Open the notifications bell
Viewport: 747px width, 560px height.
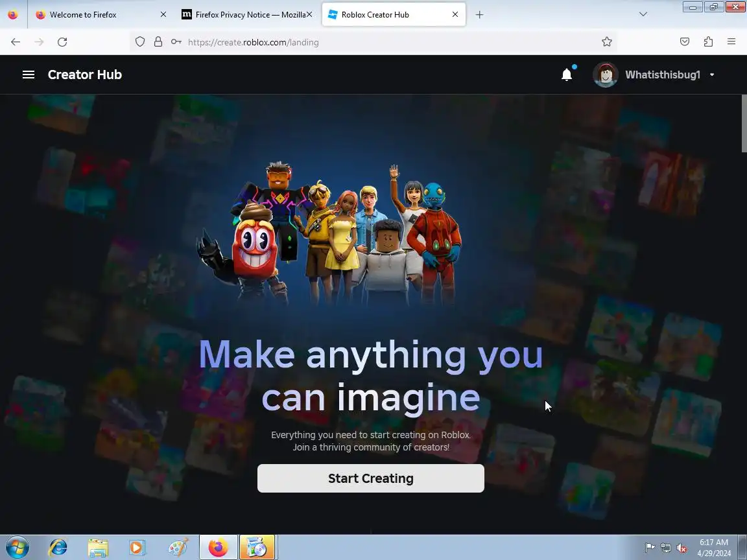(x=567, y=75)
